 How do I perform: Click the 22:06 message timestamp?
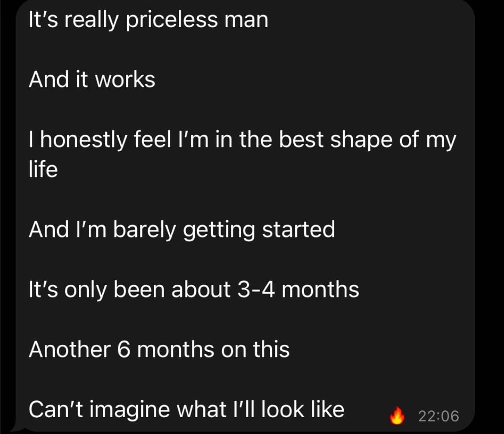tap(439, 416)
